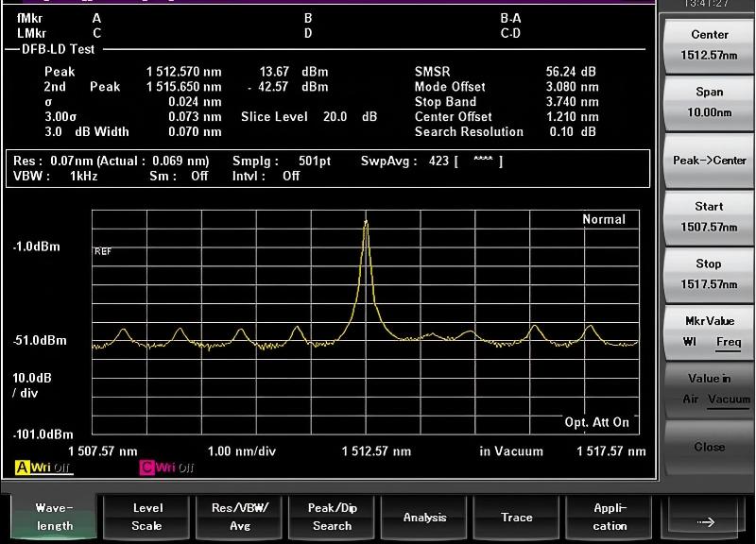Open the Level Scale menu
Viewport: 756px width, 544px height.
tap(146, 518)
